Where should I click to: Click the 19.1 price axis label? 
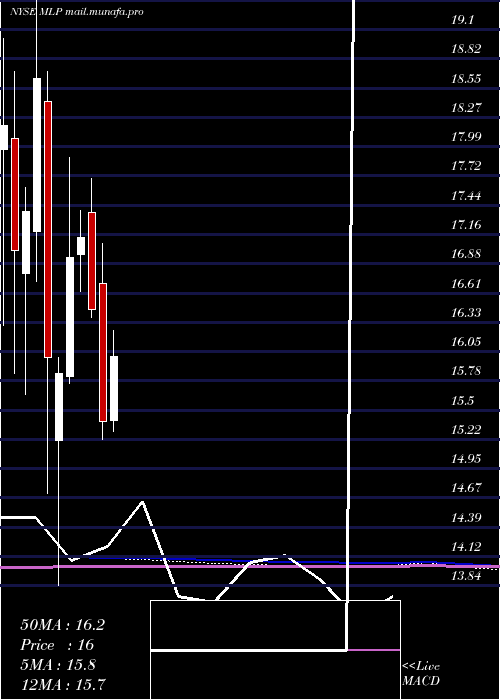462,20
